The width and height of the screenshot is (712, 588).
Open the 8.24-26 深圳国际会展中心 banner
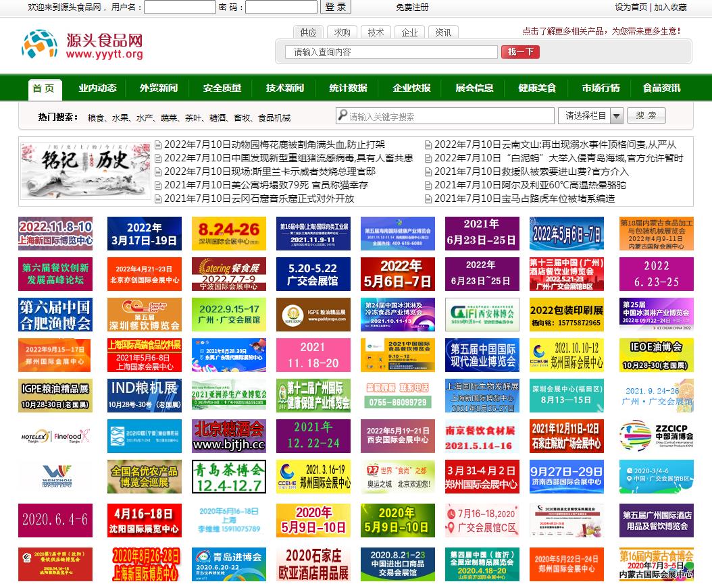tap(229, 234)
